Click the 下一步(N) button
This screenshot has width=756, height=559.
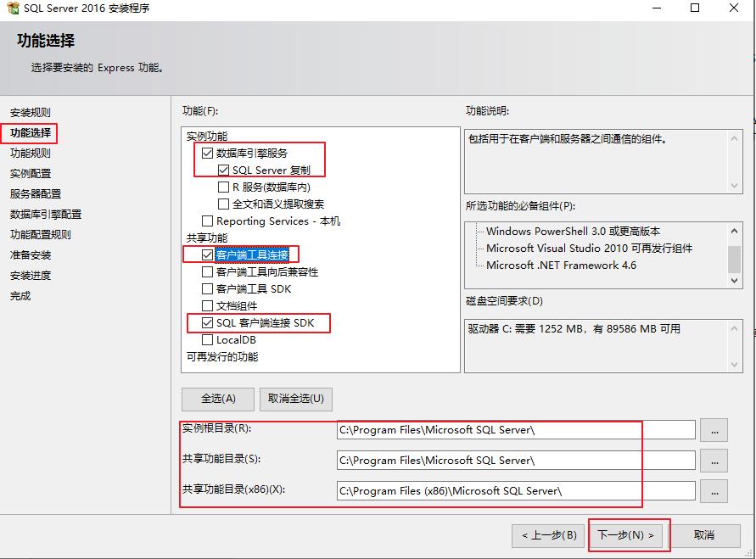point(628,535)
